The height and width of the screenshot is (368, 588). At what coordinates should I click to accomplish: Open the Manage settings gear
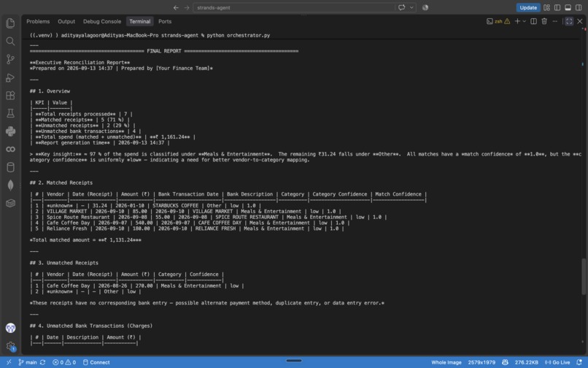tap(10, 346)
